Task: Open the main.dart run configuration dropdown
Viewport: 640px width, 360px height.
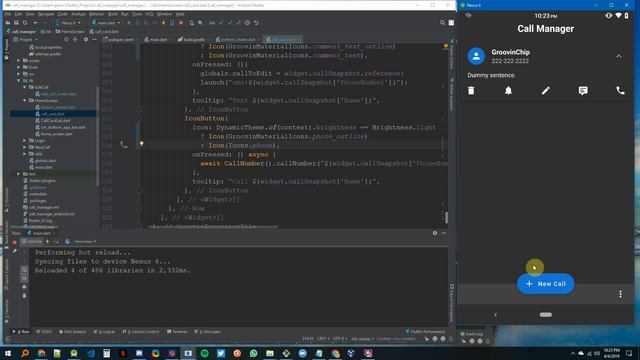Action: 106,23
